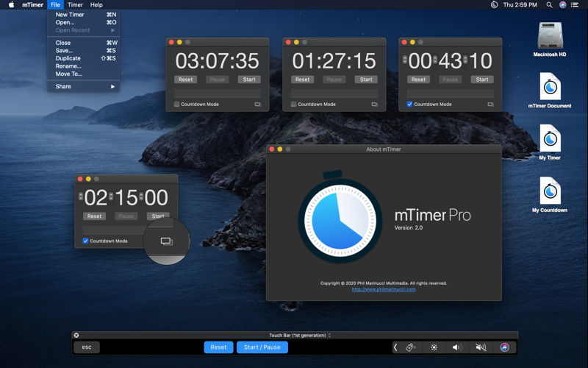Uncheck Countdown Mode in the 00:43:10 timer

point(409,105)
